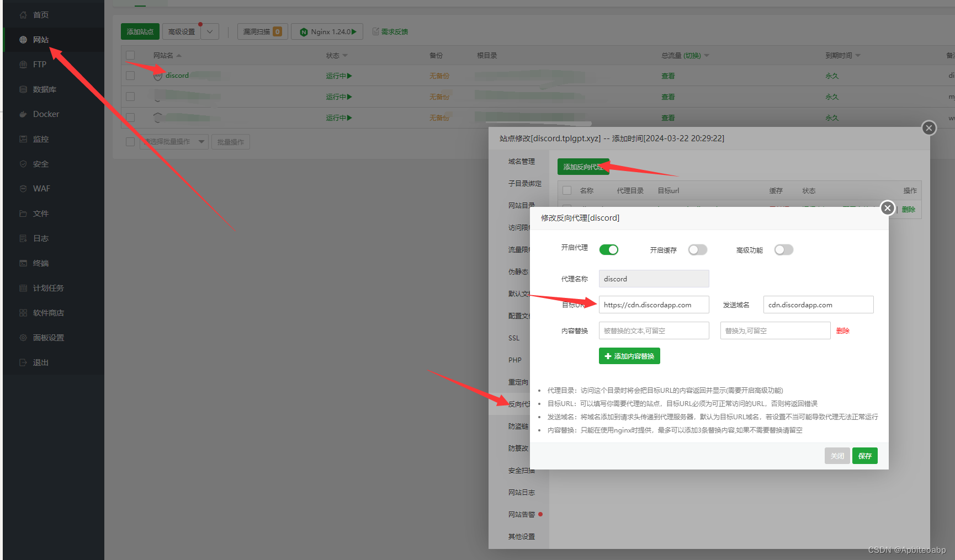Click the Nginx logo icon in toolbar
This screenshot has width=955, height=560.
point(304,32)
